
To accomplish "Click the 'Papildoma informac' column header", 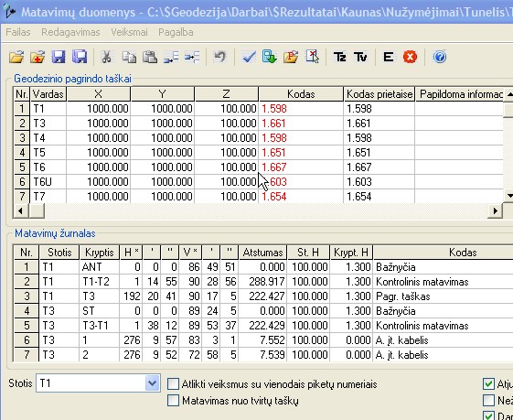I will coord(459,94).
